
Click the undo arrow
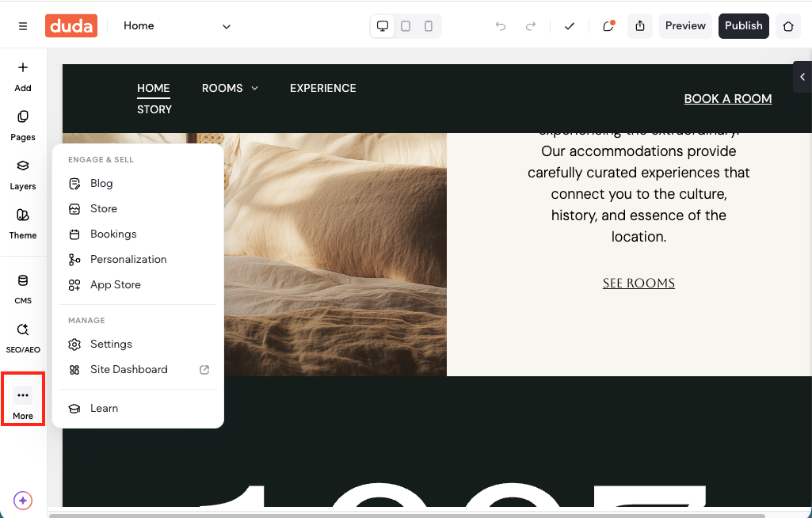501,26
